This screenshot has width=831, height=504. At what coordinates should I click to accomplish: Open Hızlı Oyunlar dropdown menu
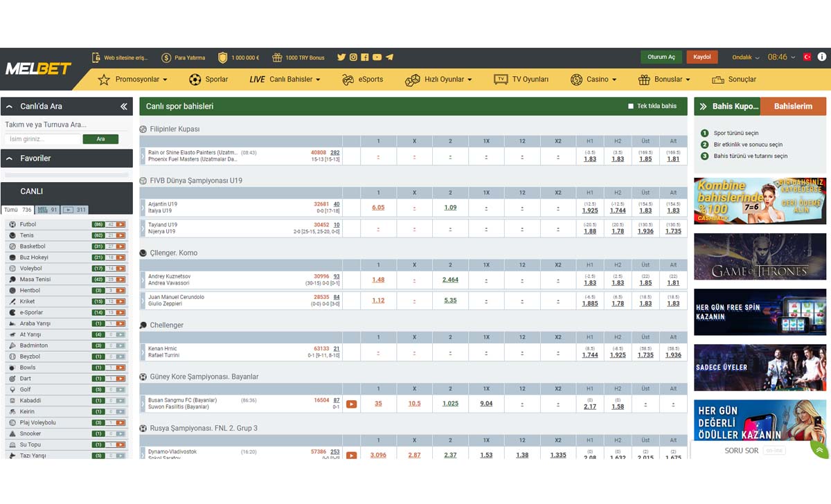point(438,80)
